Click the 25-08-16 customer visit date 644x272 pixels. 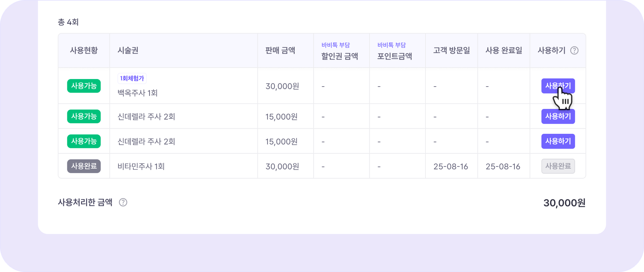point(451,167)
